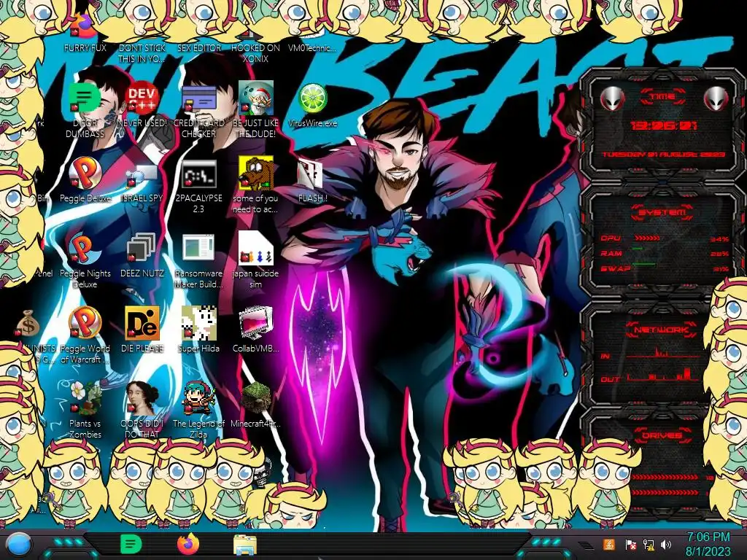747x560 pixels.
Task: Open BE JUST LIKE THE DUDE! icon
Action: coord(256,98)
